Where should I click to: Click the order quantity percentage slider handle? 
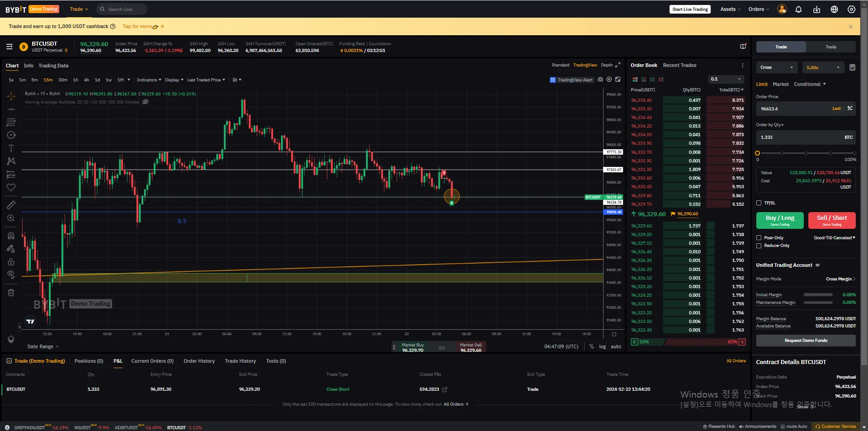[758, 153]
